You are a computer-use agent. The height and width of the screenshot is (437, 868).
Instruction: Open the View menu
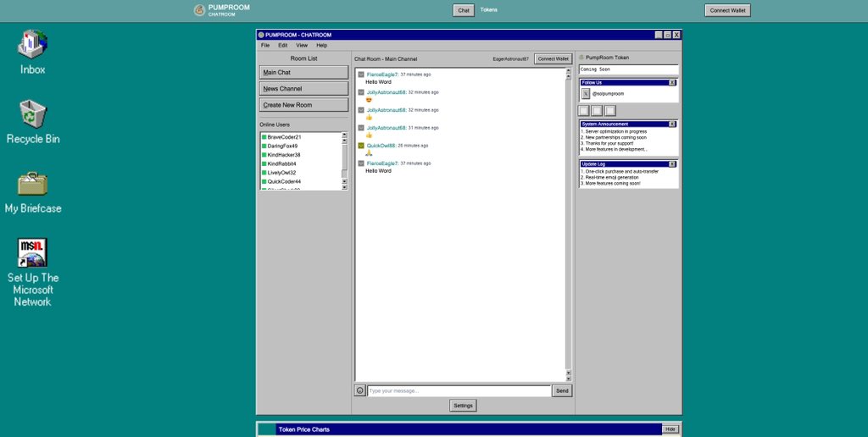pos(302,46)
